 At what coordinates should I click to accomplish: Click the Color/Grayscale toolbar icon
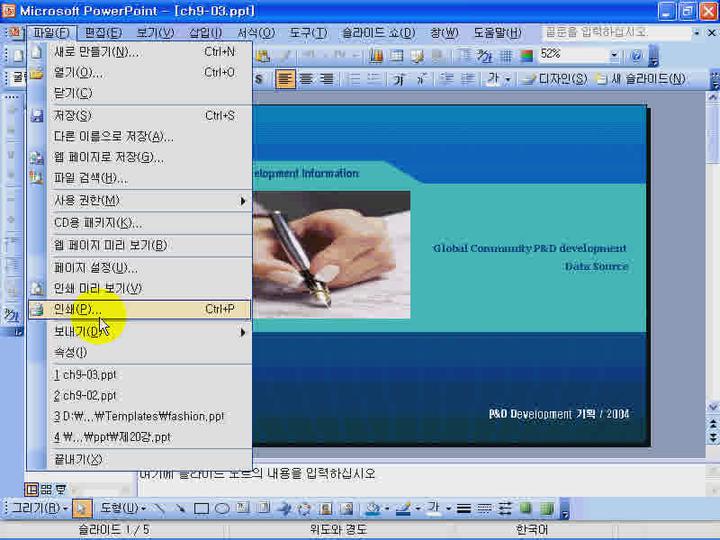[526, 56]
